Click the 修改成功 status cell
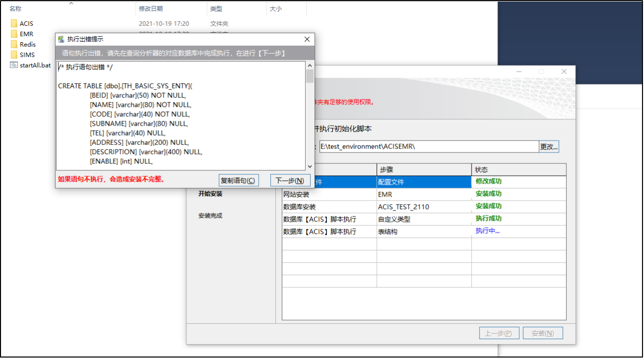This screenshot has height=358, width=644. pyautogui.click(x=519, y=182)
